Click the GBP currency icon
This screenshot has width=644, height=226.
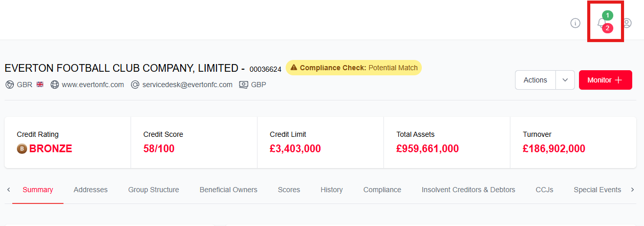244,85
